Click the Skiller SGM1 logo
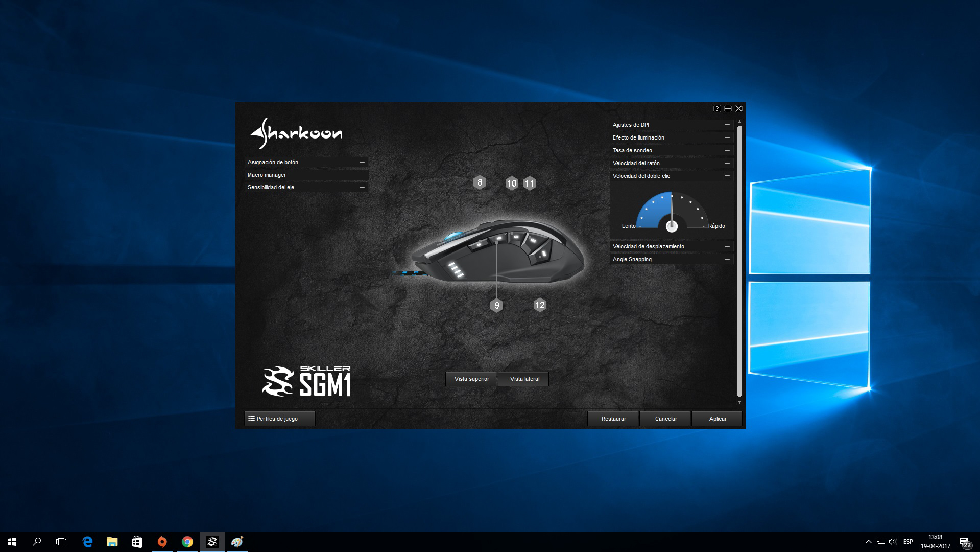This screenshot has height=552, width=980. pos(306,381)
